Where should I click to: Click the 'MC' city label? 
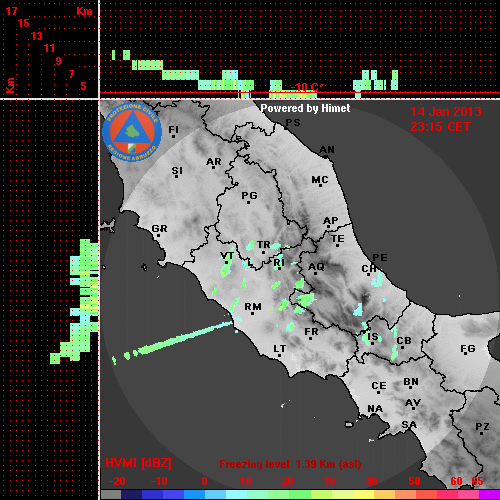click(x=320, y=180)
